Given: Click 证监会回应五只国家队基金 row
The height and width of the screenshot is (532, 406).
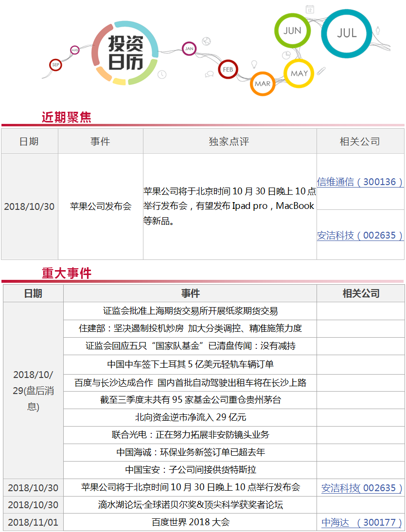Looking at the screenshot, I should click(x=190, y=346).
